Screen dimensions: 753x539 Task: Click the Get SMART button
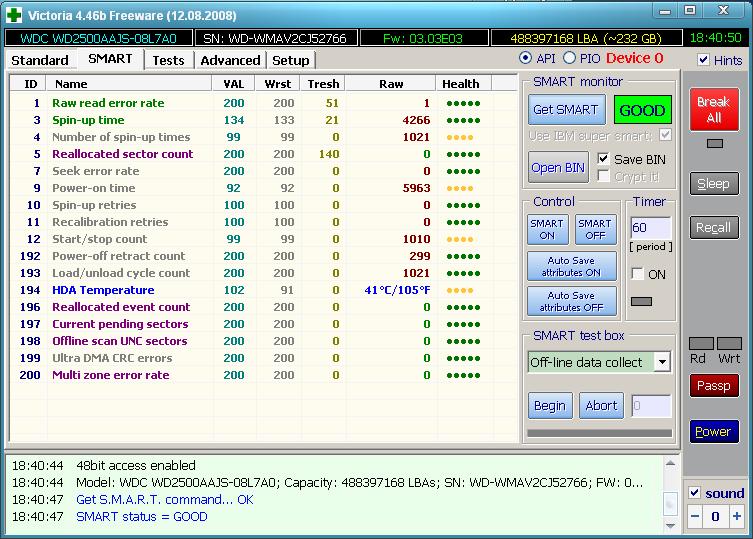(x=566, y=110)
